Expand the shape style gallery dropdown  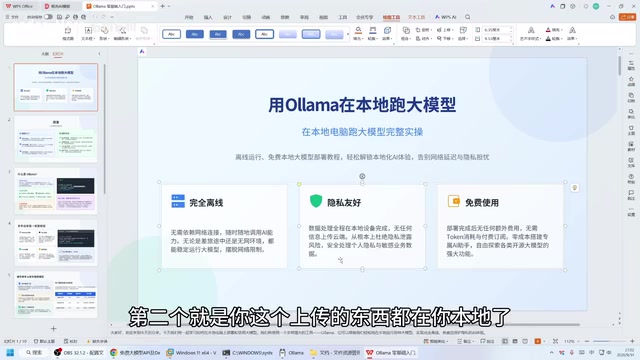(x=348, y=34)
